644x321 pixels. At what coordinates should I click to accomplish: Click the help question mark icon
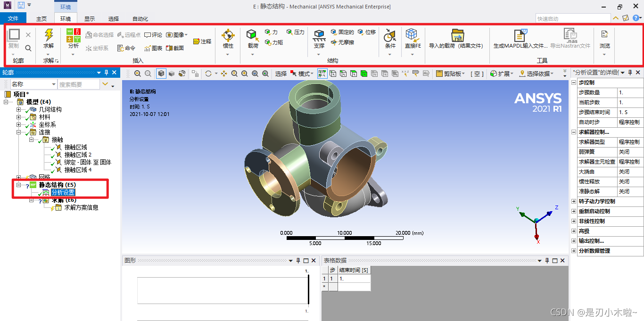coord(636,18)
